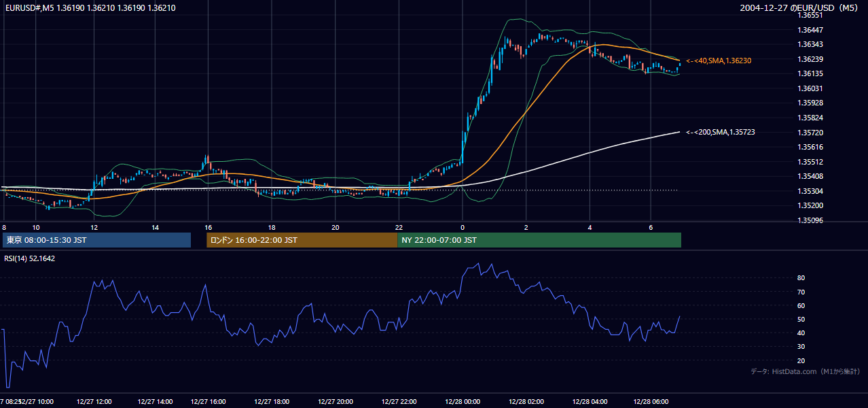868x408 pixels.
Task: Select the 200 SMA label 1.35723
Action: [720, 132]
